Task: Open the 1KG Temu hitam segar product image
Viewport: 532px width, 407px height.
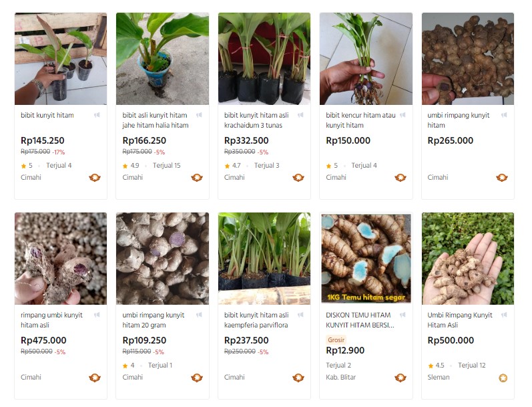Action: click(366, 259)
